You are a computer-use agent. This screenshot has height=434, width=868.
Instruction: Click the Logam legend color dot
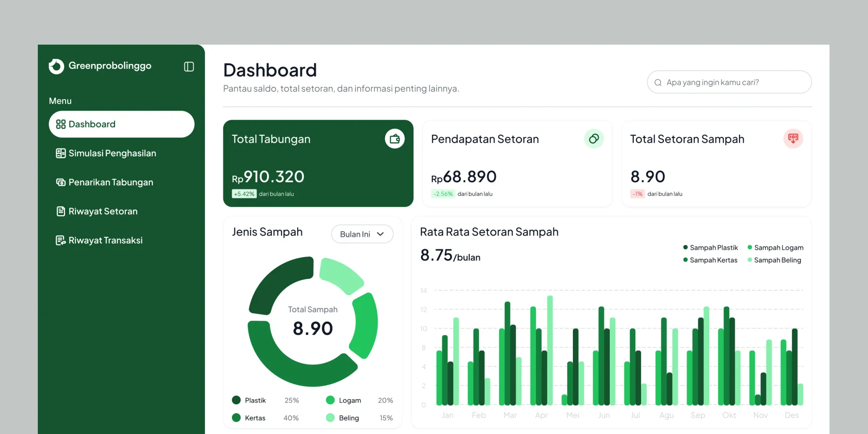pyautogui.click(x=330, y=400)
